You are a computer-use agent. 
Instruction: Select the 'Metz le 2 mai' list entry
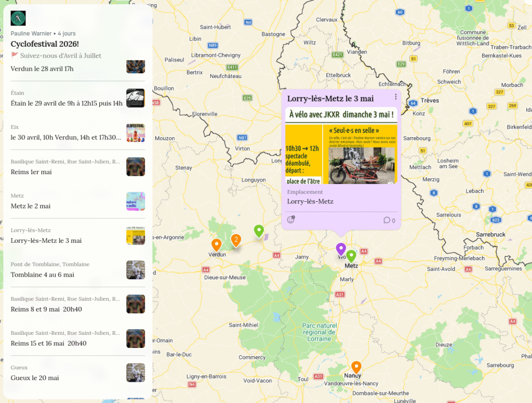(x=31, y=206)
